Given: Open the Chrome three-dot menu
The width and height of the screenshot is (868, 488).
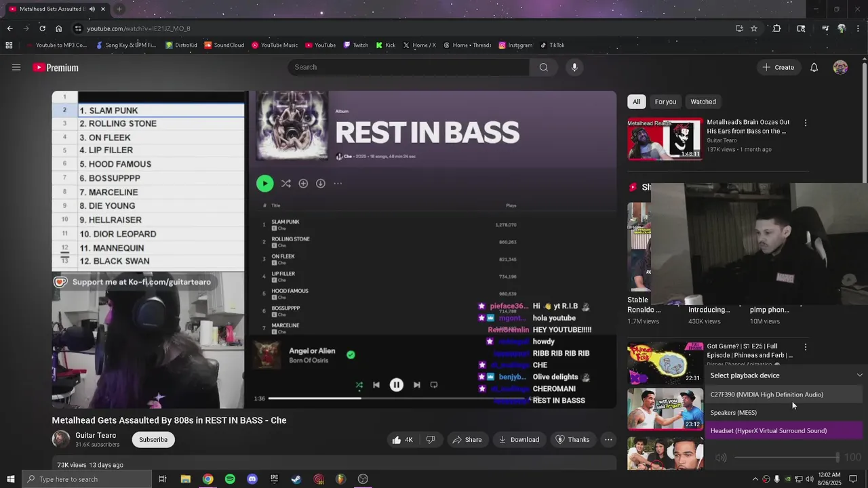Looking at the screenshot, I should coord(859,28).
